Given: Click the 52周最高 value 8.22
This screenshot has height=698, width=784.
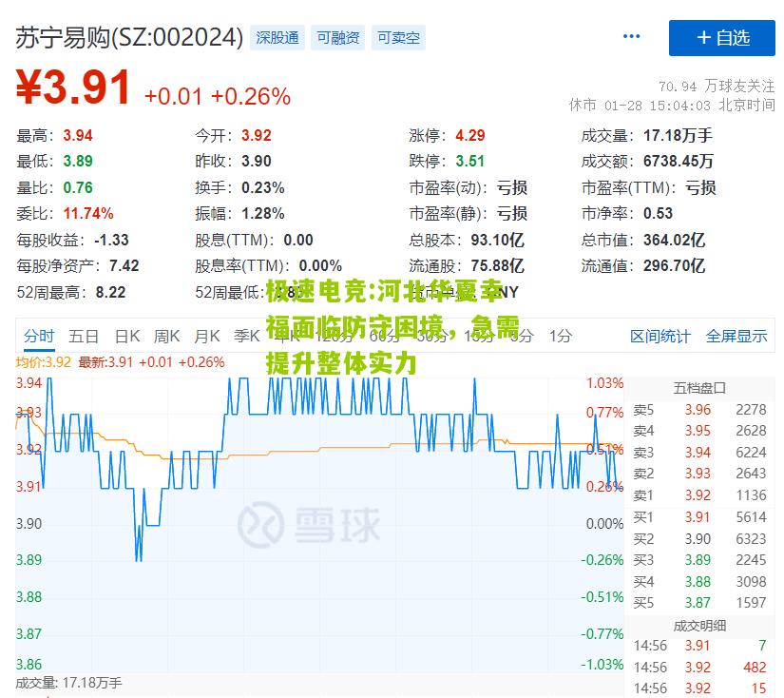Looking at the screenshot, I should (110, 292).
